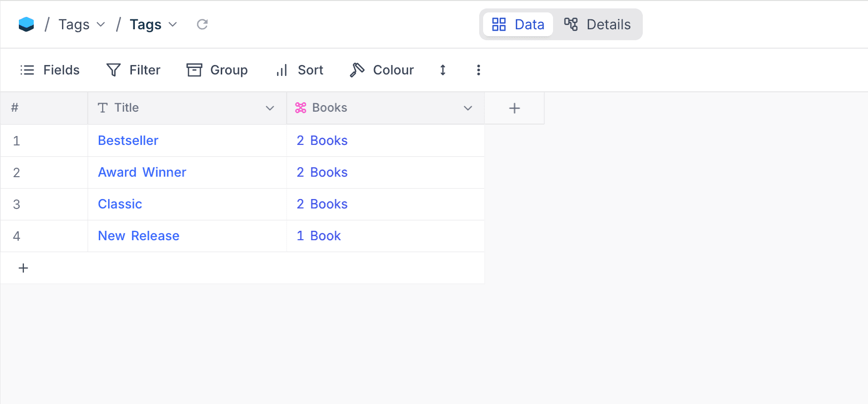The height and width of the screenshot is (404, 868).
Task: Open the Filter options
Action: coord(133,70)
